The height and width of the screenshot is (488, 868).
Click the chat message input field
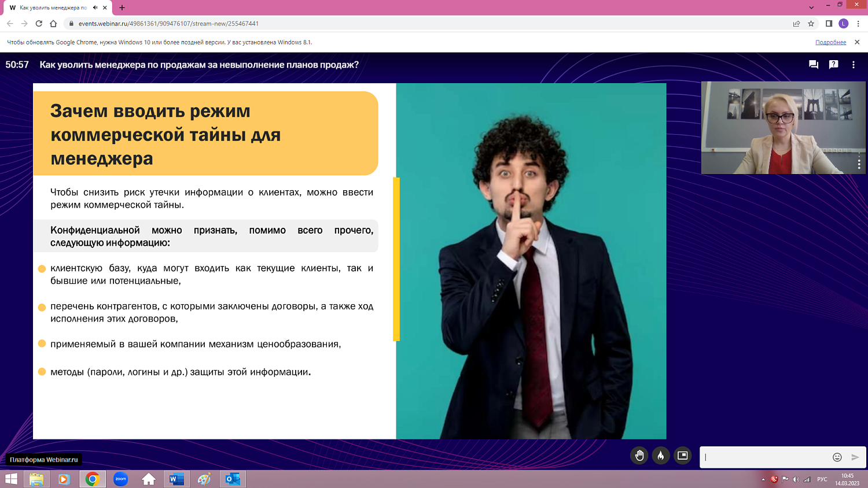tap(765, 457)
